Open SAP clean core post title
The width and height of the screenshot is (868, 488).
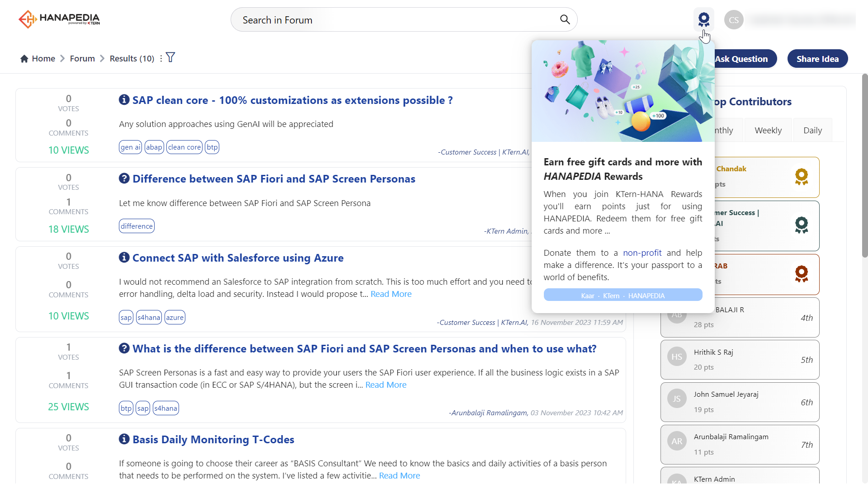click(292, 100)
